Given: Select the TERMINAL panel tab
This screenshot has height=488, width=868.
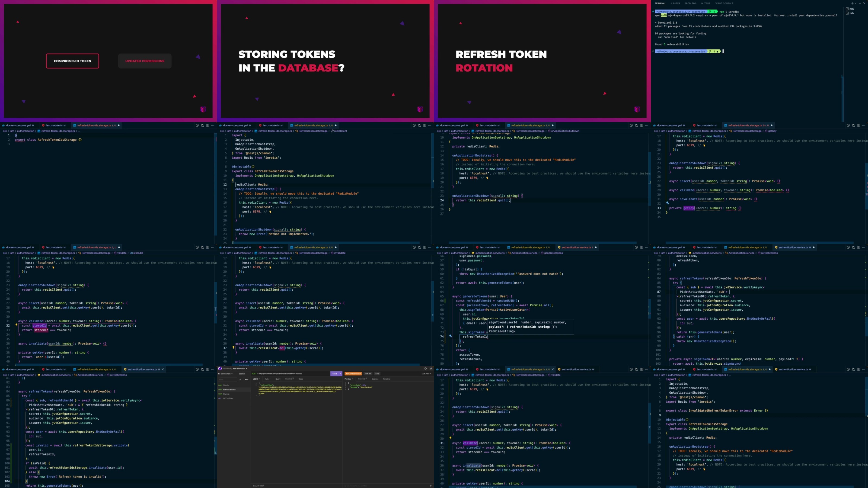Looking at the screenshot, I should coord(660,3).
